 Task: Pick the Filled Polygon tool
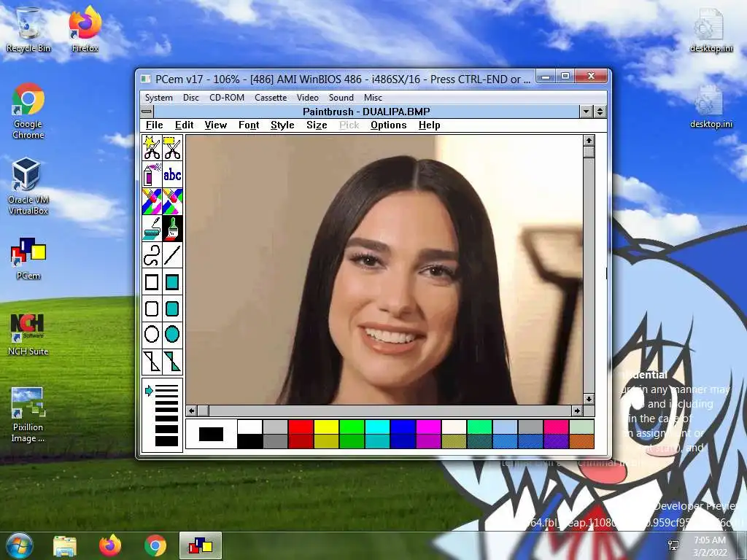click(x=172, y=361)
